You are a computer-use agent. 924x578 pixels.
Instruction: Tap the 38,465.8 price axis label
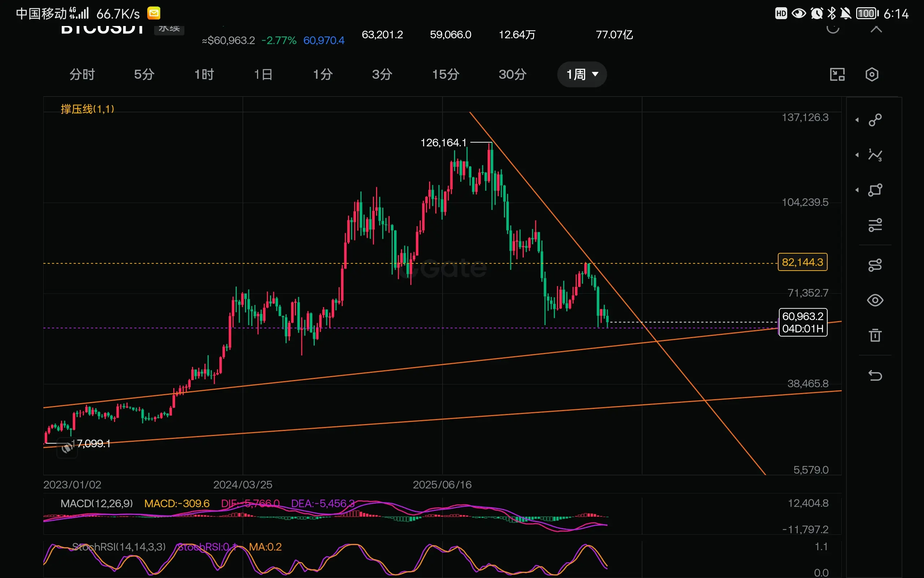(x=808, y=383)
